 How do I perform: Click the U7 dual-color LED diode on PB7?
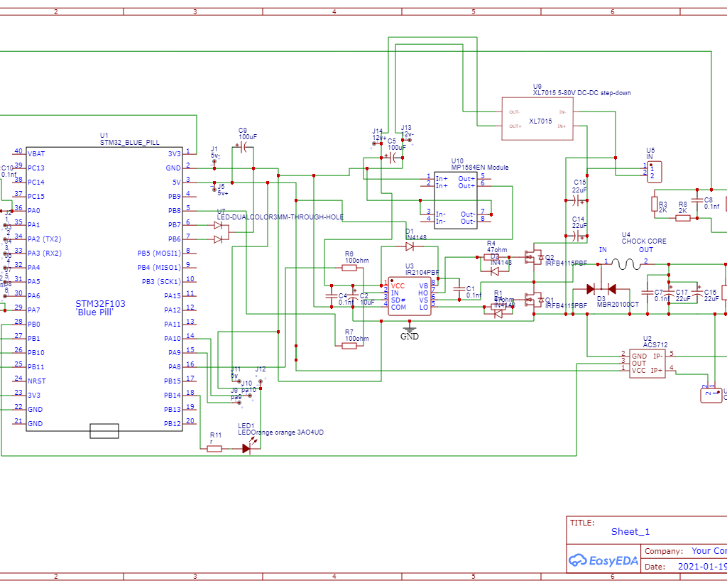point(218,225)
